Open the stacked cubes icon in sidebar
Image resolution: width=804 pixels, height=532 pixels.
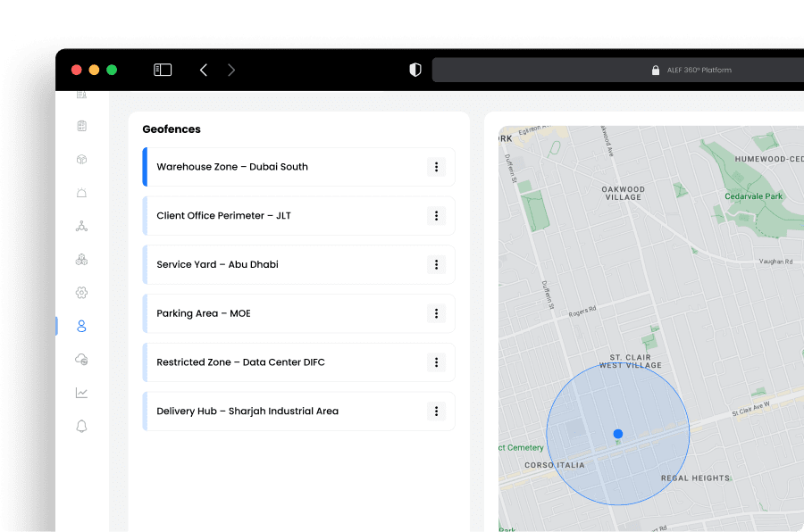click(x=81, y=259)
